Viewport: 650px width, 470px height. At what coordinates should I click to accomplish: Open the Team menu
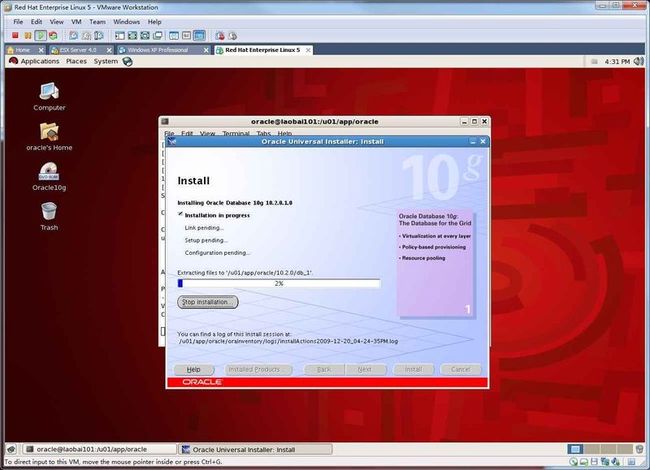pyautogui.click(x=97, y=22)
